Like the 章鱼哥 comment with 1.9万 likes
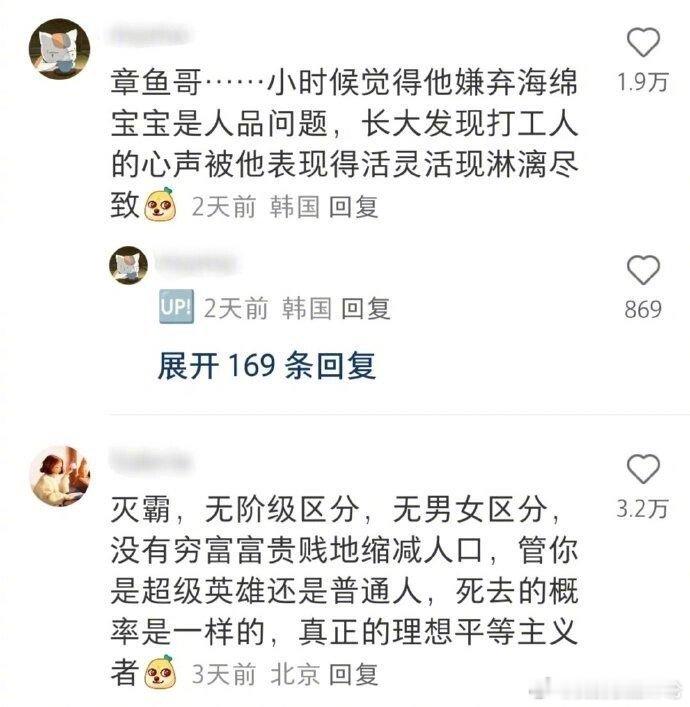The width and height of the screenshot is (690, 707). click(x=643, y=42)
